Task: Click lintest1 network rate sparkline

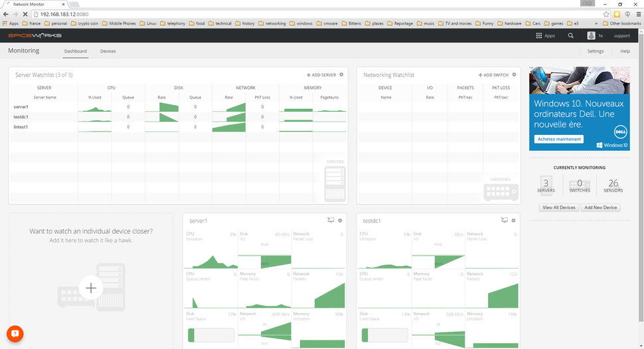Action: 229,127
